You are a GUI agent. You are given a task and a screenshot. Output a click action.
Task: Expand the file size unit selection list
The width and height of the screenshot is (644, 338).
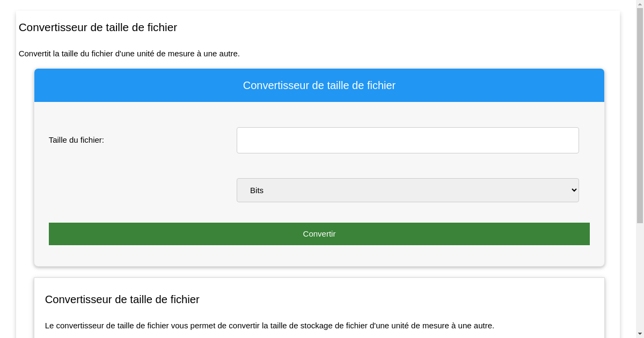408,190
